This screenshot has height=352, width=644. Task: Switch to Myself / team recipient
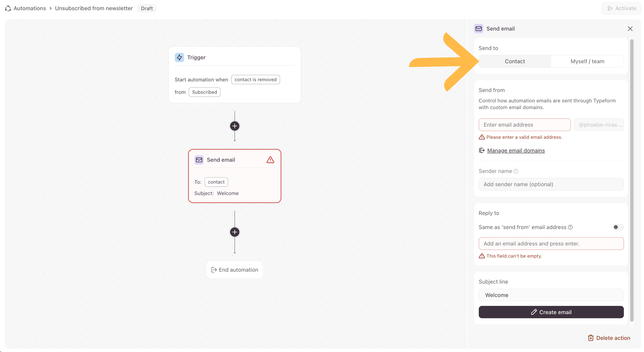[x=587, y=61]
